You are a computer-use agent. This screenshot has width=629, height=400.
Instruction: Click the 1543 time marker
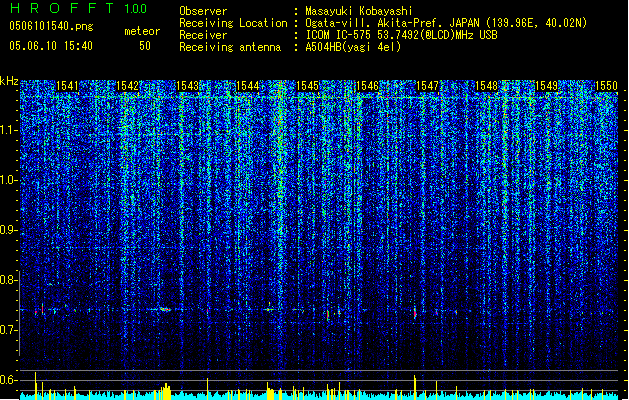pyautogui.click(x=187, y=86)
